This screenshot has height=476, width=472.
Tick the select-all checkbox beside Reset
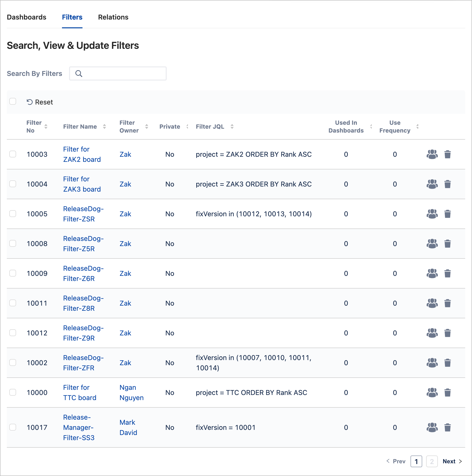pyautogui.click(x=13, y=102)
